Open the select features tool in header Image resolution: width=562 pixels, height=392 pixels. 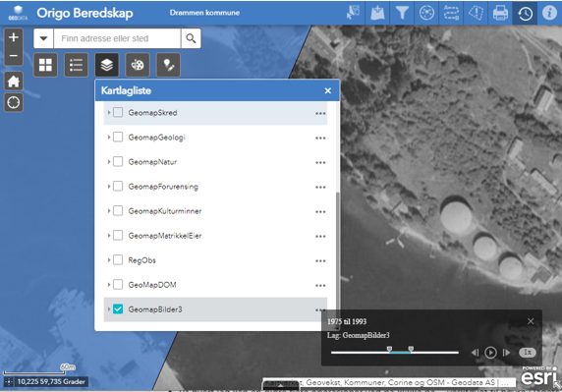(x=353, y=13)
